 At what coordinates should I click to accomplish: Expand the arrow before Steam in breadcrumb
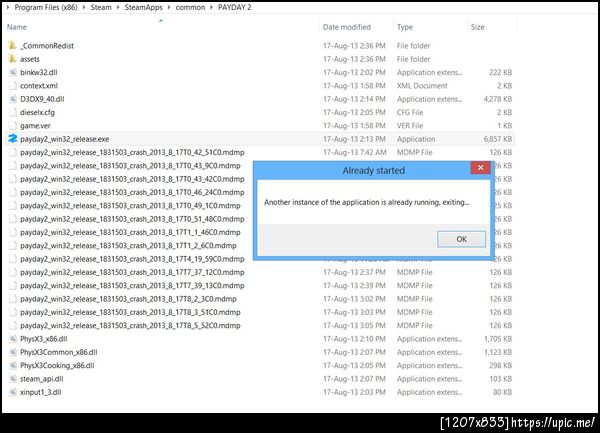84,7
